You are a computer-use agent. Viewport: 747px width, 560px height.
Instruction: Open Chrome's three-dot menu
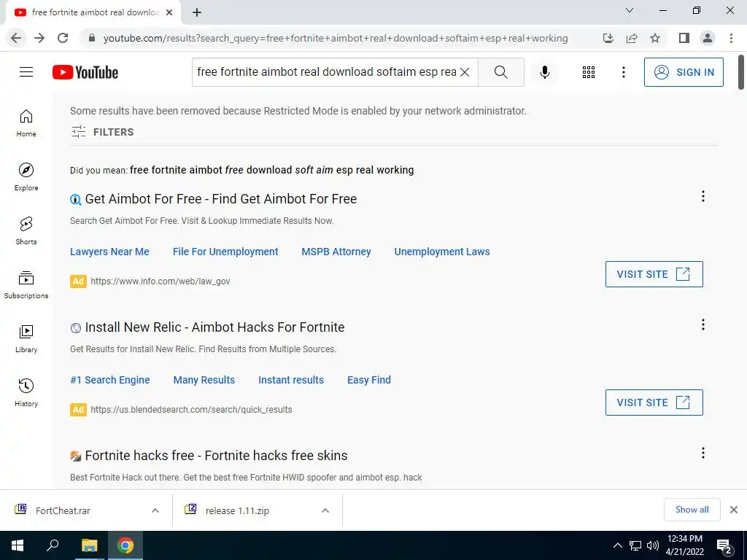(x=731, y=38)
